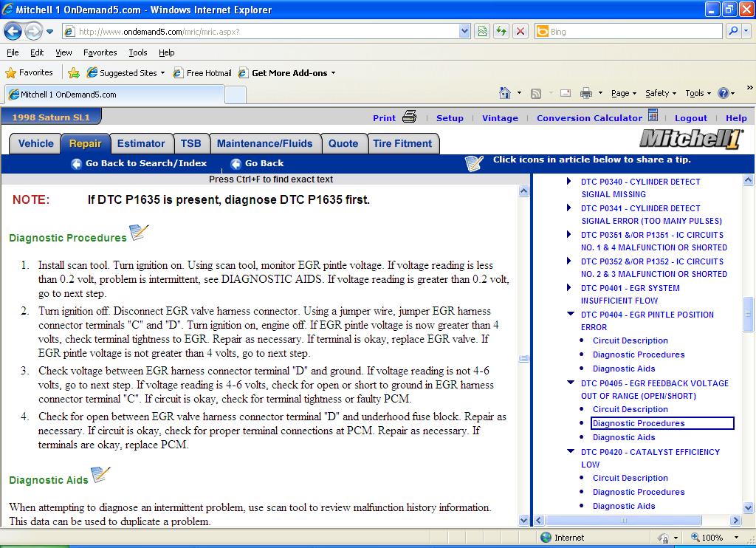Open the Page dropdown menu
756x548 pixels.
pos(623,93)
